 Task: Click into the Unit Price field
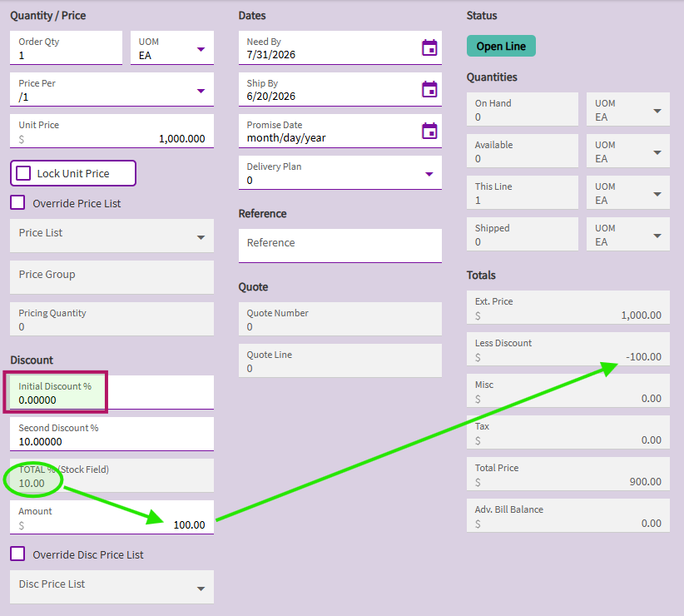[x=112, y=132]
